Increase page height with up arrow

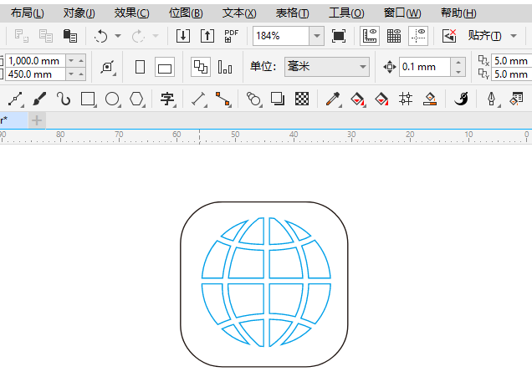[x=81, y=74]
